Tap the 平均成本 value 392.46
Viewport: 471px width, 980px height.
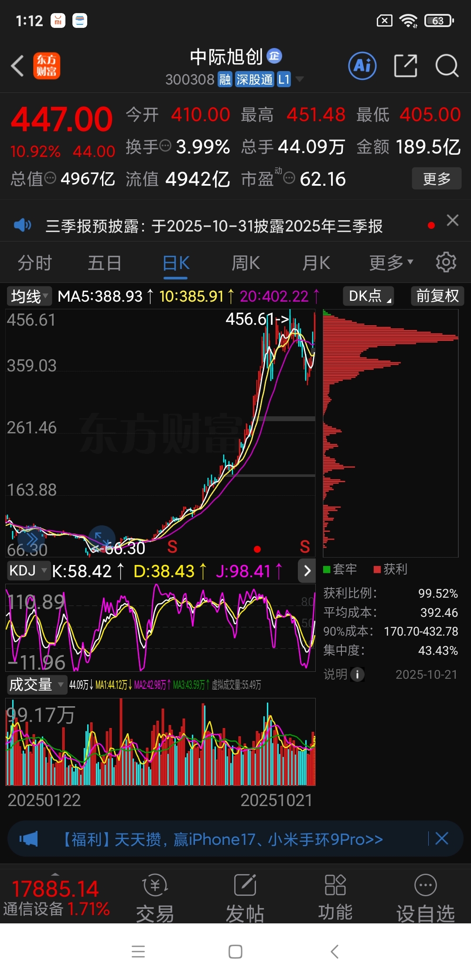point(439,612)
